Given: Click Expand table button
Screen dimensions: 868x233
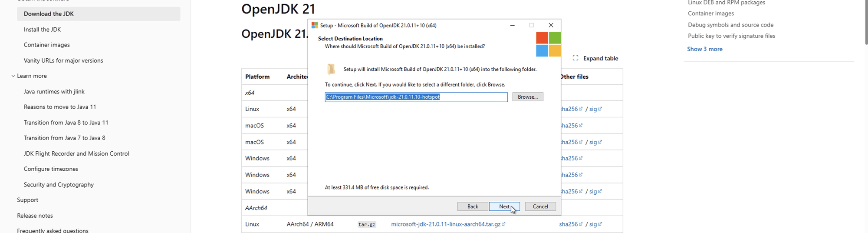Looking at the screenshot, I should pos(595,58).
